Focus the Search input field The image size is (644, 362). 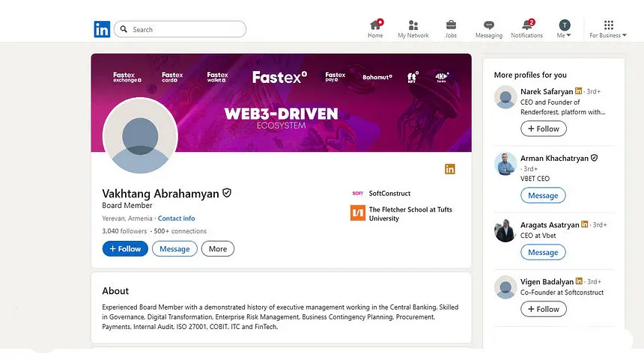point(180,29)
